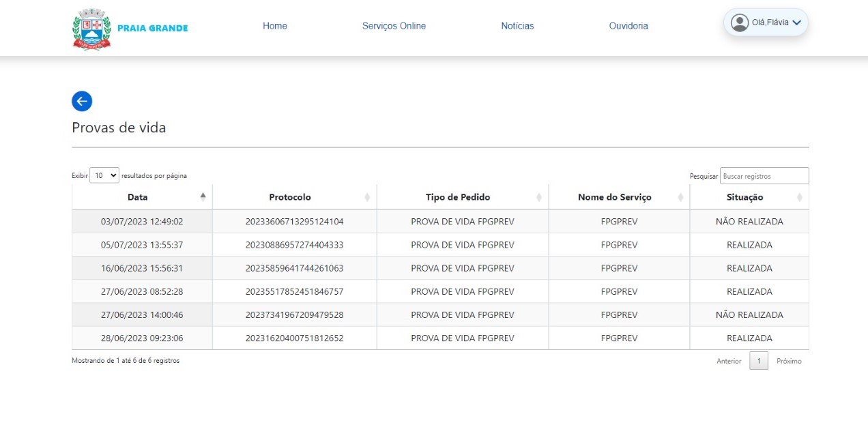
Task: Sort table by Situação column arrows
Action: (x=799, y=197)
